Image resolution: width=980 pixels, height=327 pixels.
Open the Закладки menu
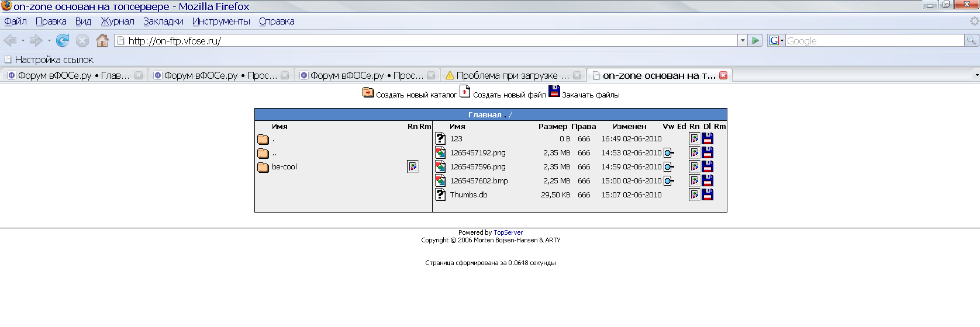point(163,22)
